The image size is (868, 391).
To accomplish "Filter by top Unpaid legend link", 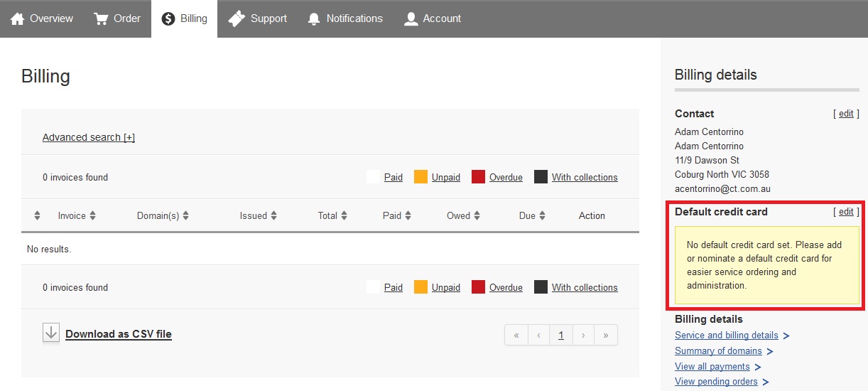I will [446, 177].
